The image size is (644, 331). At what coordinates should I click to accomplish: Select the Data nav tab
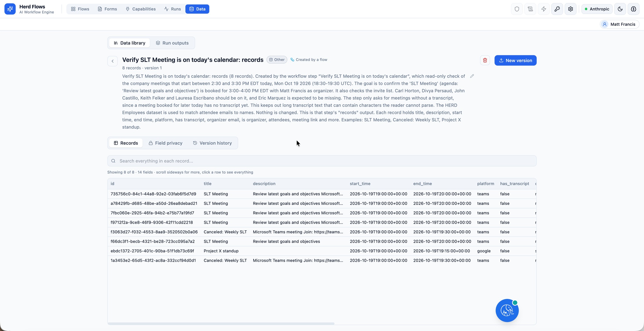pos(197,9)
